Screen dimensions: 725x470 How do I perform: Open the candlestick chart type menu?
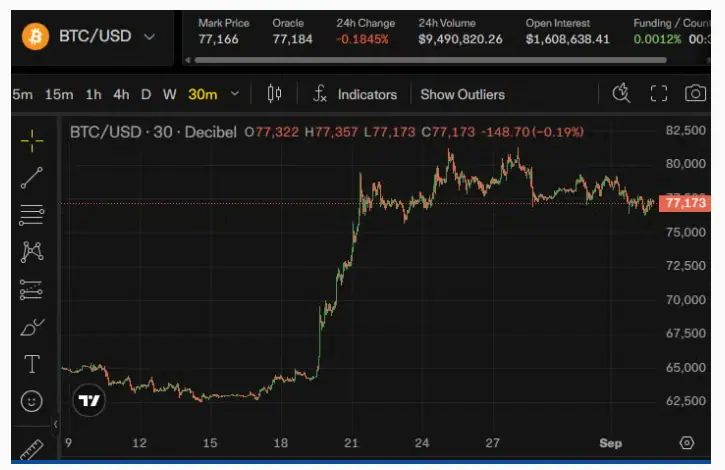(274, 94)
